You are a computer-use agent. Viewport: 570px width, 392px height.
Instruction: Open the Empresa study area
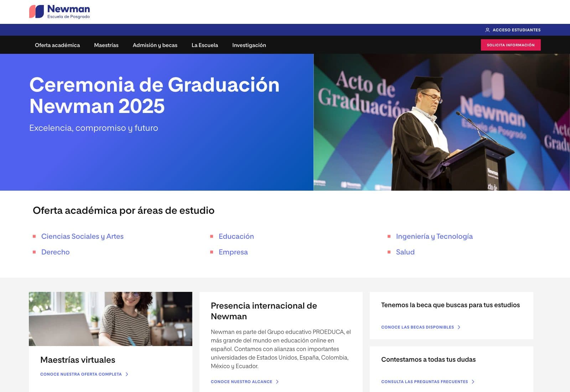pyautogui.click(x=233, y=252)
